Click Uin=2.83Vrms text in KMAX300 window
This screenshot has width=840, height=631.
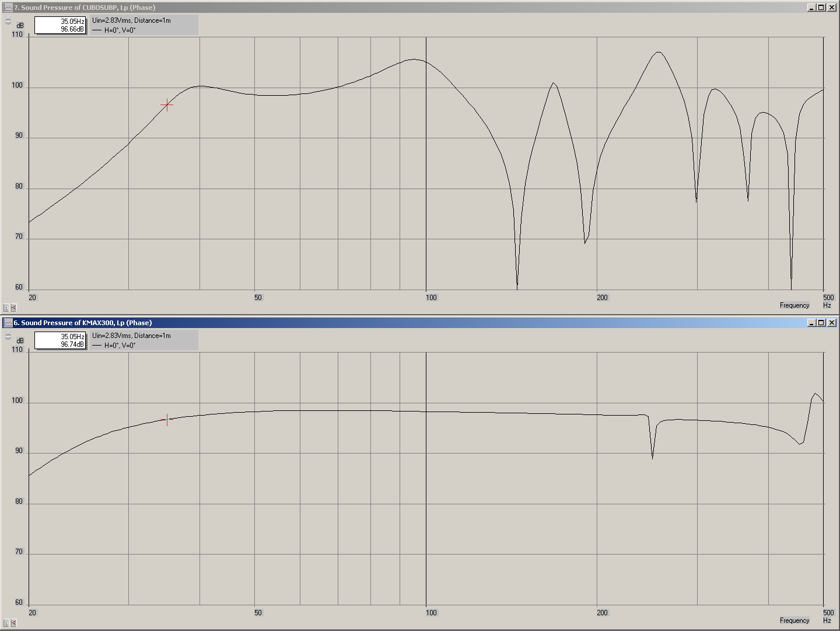(111, 336)
